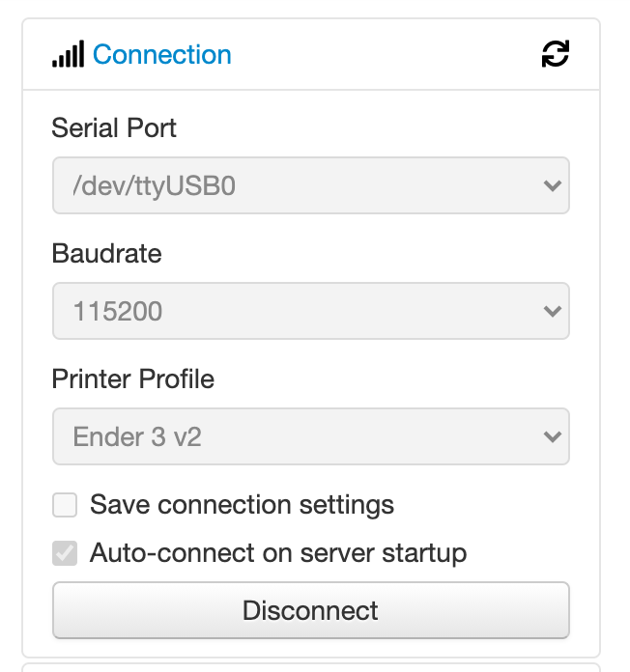The width and height of the screenshot is (630, 672).
Task: Collapse the Connection panel heading
Action: coord(162,54)
